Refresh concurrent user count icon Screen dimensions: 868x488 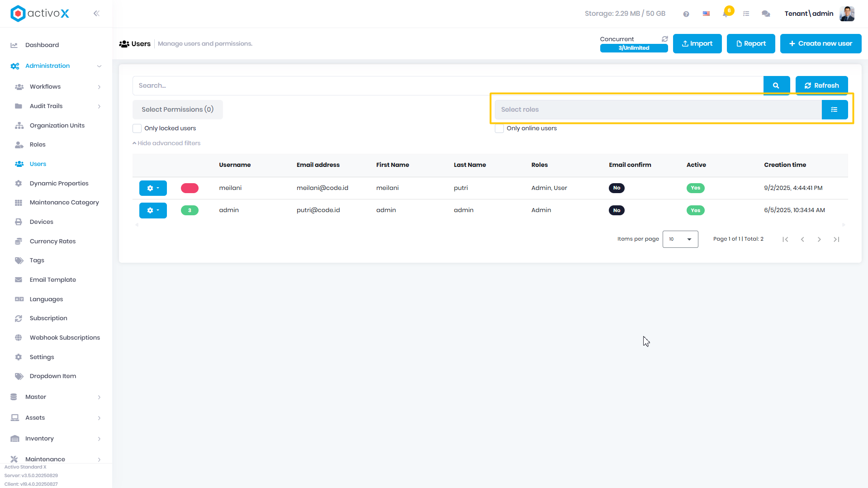664,39
